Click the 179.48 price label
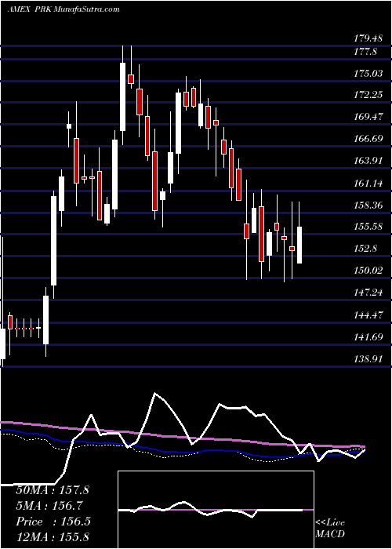 (x=367, y=38)
